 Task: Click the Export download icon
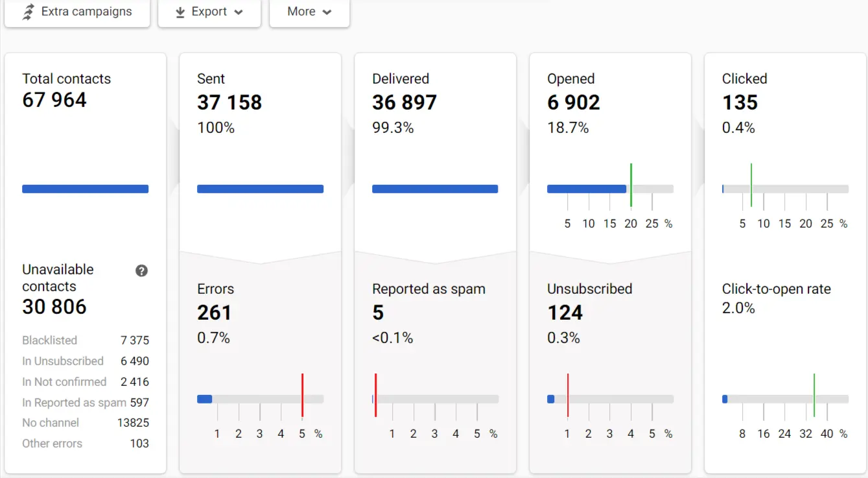pyautogui.click(x=181, y=12)
